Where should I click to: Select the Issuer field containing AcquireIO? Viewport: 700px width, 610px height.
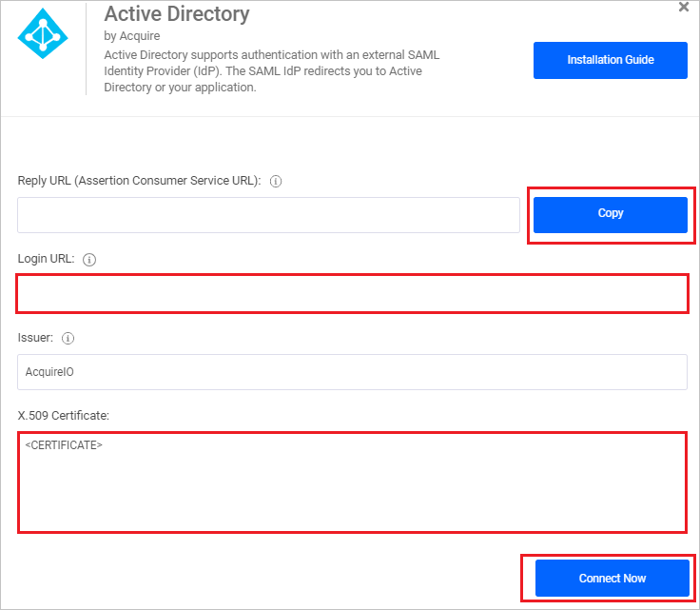[352, 372]
